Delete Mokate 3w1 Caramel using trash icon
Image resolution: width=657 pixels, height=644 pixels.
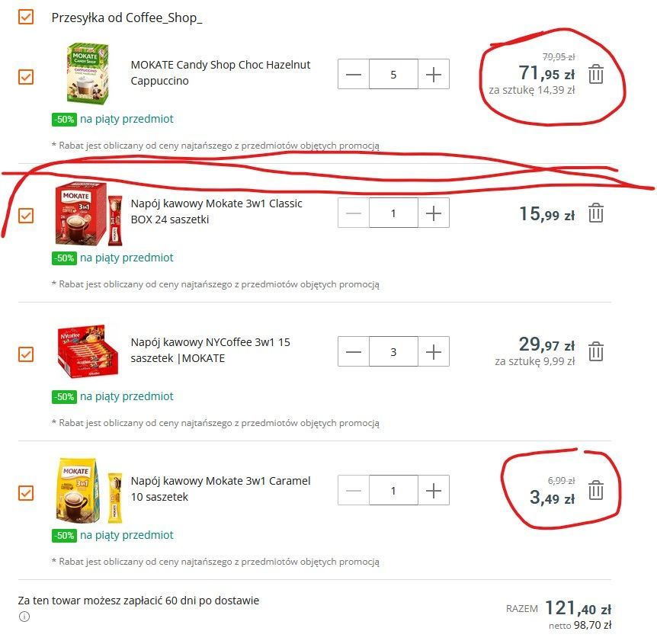point(595,490)
